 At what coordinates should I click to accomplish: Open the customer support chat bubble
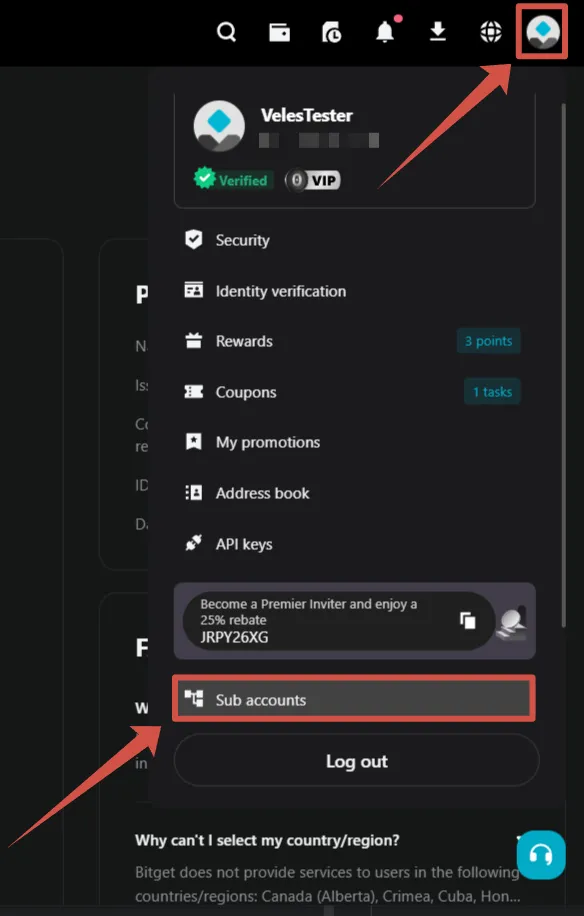541,855
